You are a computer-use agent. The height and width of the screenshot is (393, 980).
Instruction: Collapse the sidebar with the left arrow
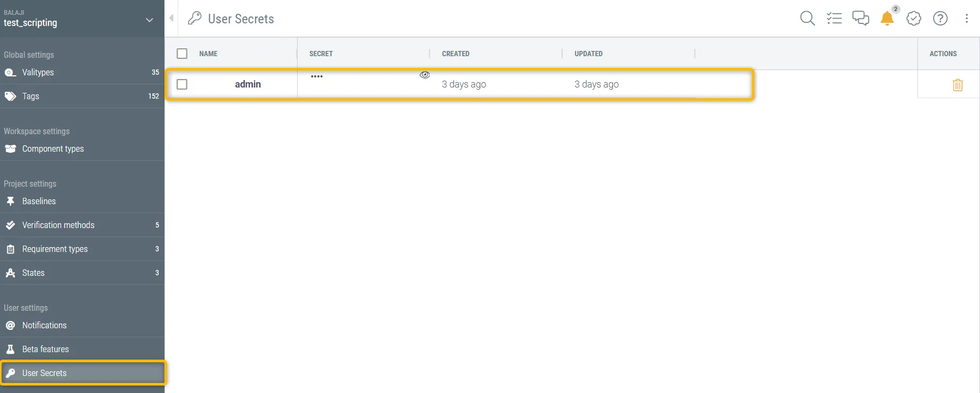click(x=171, y=18)
